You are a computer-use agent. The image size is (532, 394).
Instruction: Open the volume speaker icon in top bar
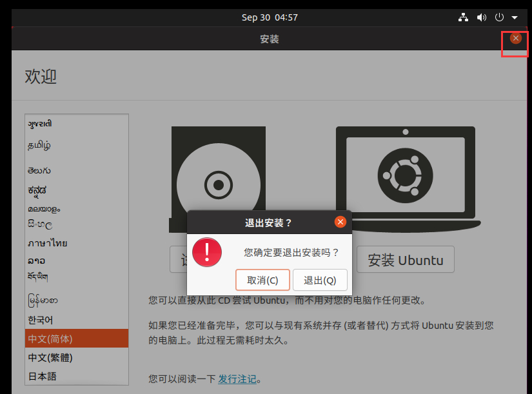tap(481, 17)
